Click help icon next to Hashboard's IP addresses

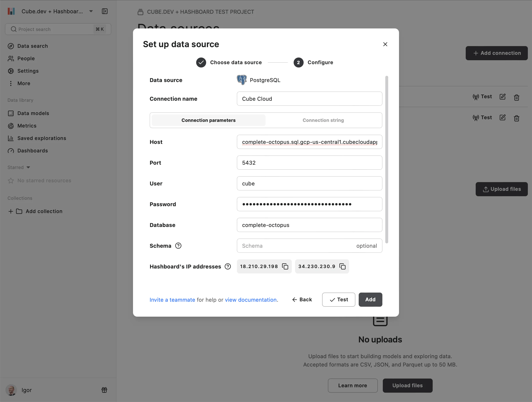tap(228, 266)
